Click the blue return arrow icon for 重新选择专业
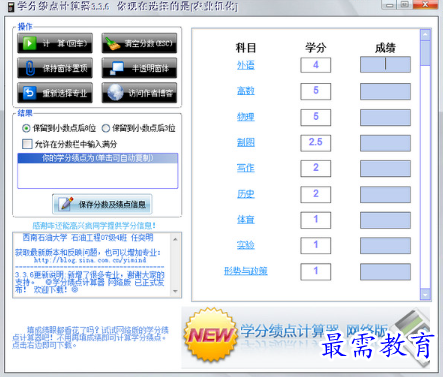Viewport: 443px width, 377px height. coord(29,92)
